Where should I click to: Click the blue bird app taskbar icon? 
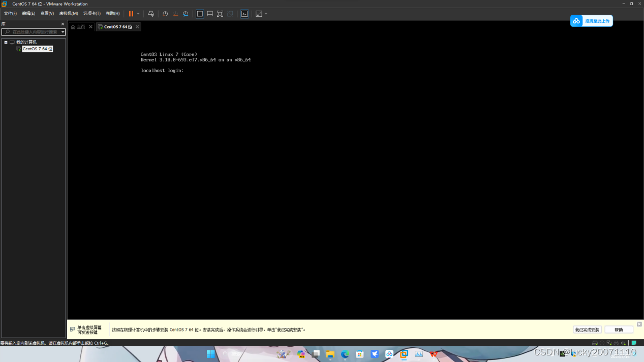375,354
